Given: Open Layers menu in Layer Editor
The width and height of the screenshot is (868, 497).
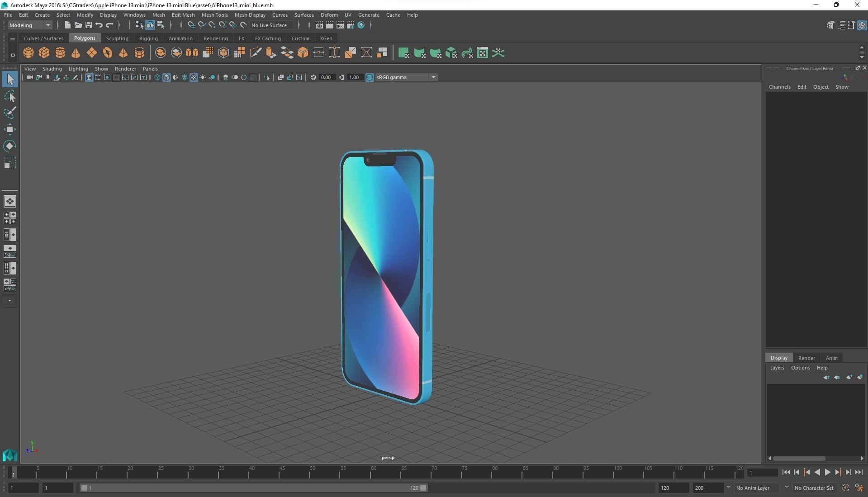Looking at the screenshot, I should (x=777, y=368).
